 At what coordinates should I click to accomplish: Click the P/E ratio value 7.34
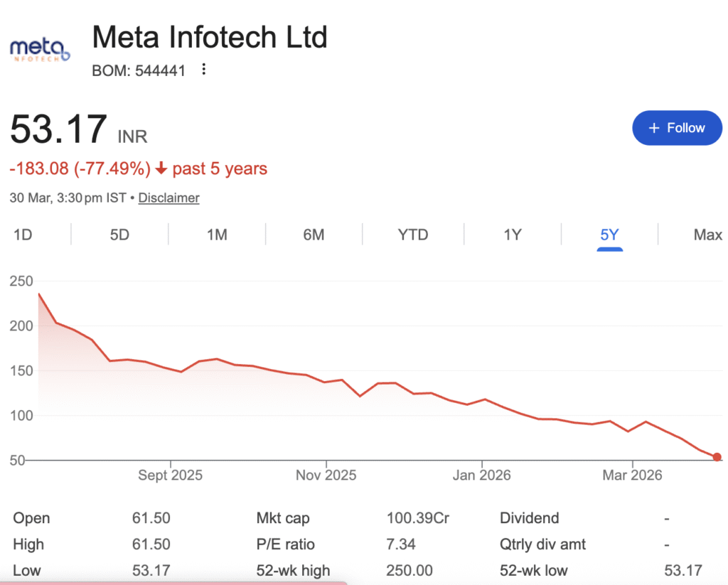(401, 544)
